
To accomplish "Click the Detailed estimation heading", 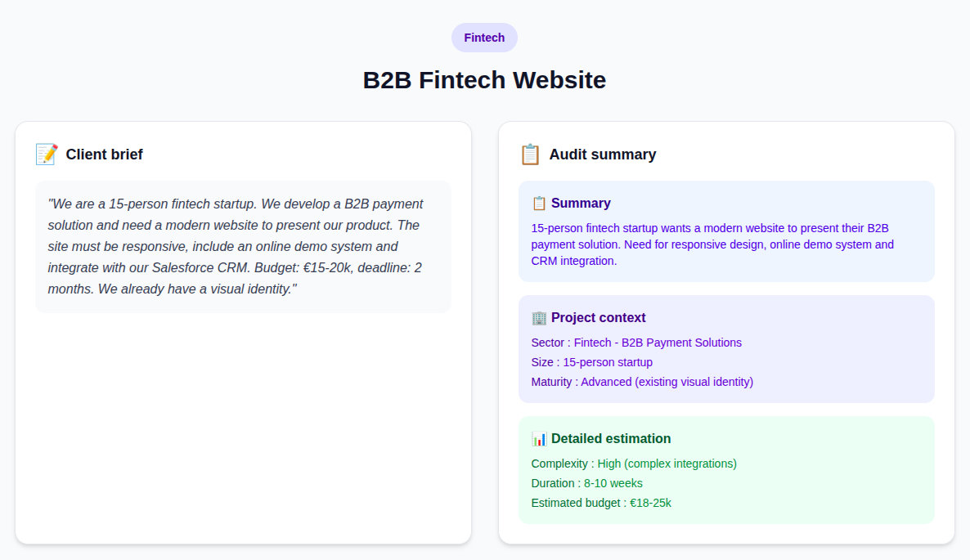I will (611, 439).
